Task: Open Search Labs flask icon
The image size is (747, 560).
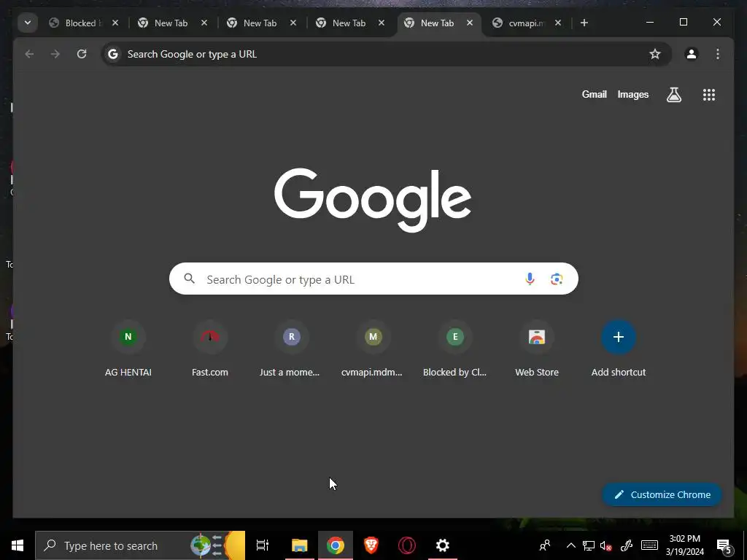Action: 673,95
